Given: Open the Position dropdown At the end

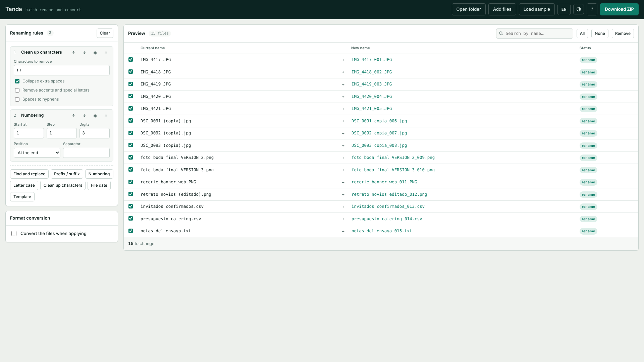Looking at the screenshot, I should point(37,153).
